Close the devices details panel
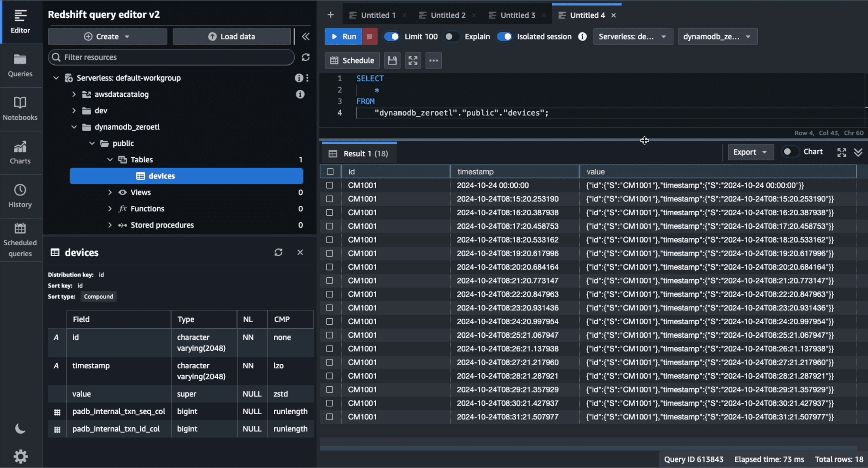 point(300,252)
